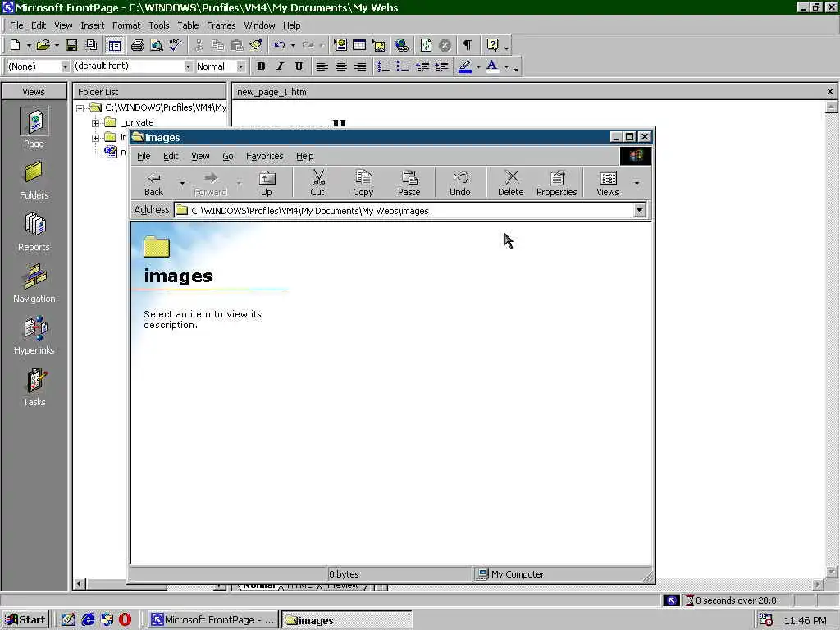Click Microsoft FrontPage taskbar button
The image size is (840, 630).
click(212, 620)
